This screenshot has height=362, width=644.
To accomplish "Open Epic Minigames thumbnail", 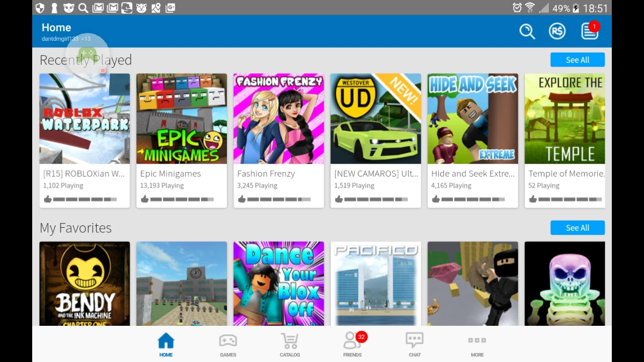I will [x=182, y=119].
